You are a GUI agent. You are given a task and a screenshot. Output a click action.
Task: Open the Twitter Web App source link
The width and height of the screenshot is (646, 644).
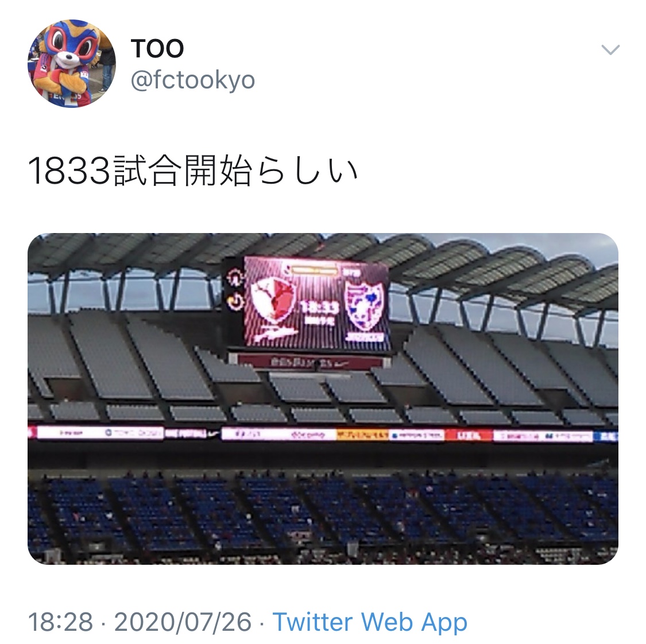pos(370,622)
